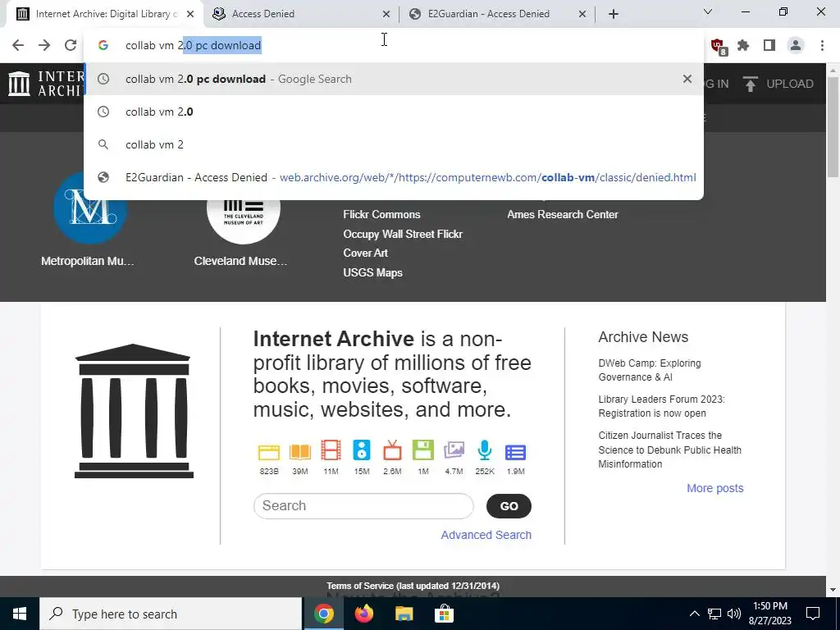Click the Google Chrome taskbar icon

point(324,614)
